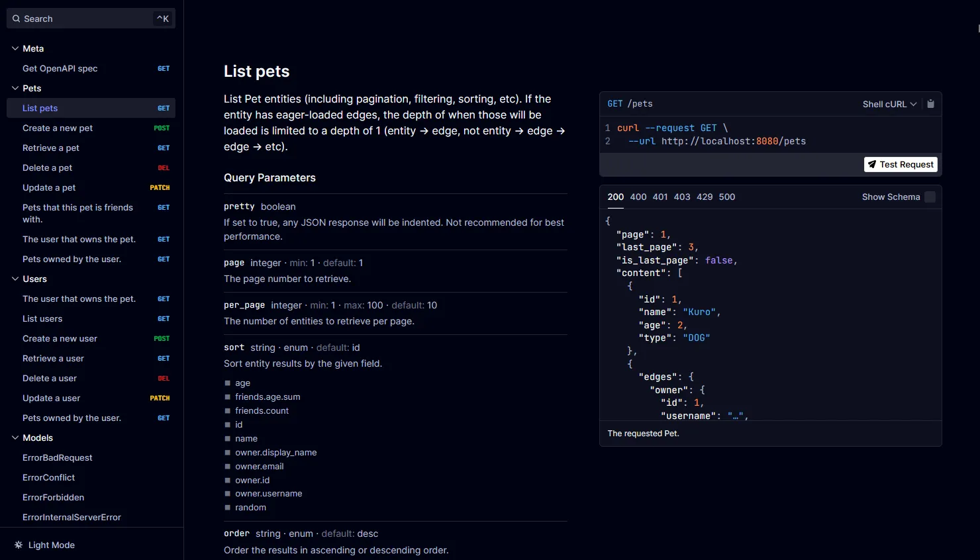Click the PATCH badge beside Update a user
Image resolution: width=980 pixels, height=560 pixels.
pyautogui.click(x=160, y=398)
